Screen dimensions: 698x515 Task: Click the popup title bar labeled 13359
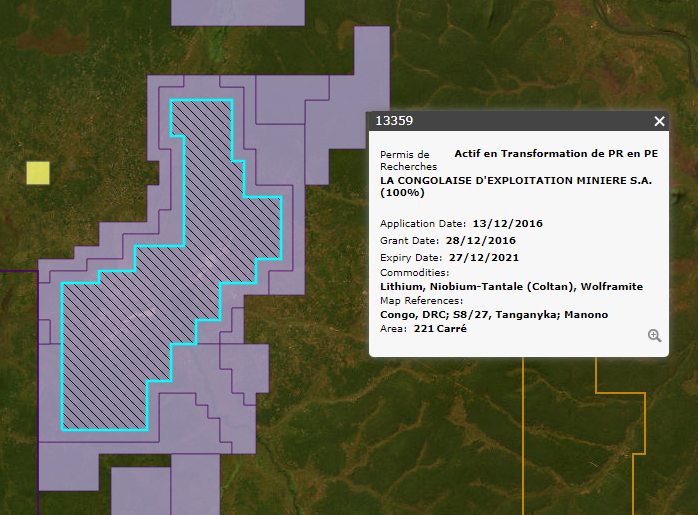pyautogui.click(x=500, y=121)
